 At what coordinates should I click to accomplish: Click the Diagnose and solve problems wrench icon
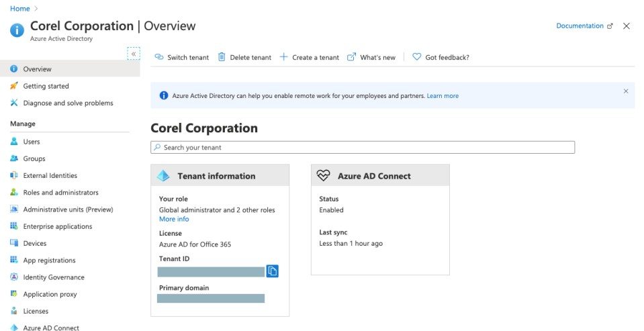point(14,103)
